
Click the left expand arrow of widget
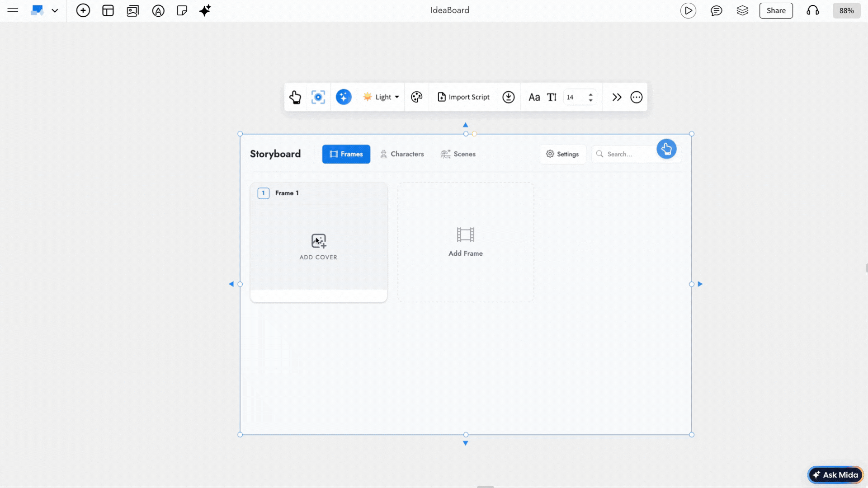tap(231, 284)
